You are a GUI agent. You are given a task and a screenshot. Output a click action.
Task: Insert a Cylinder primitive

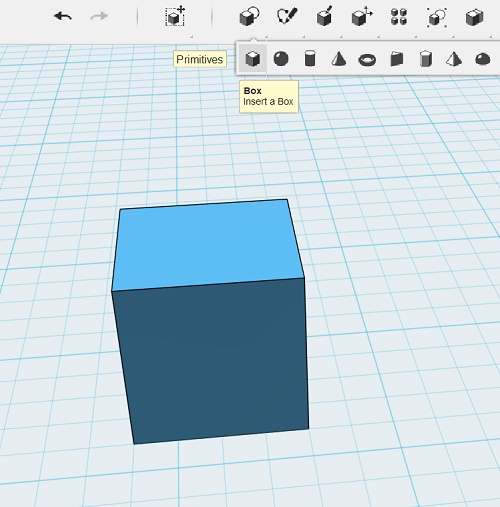(x=310, y=59)
